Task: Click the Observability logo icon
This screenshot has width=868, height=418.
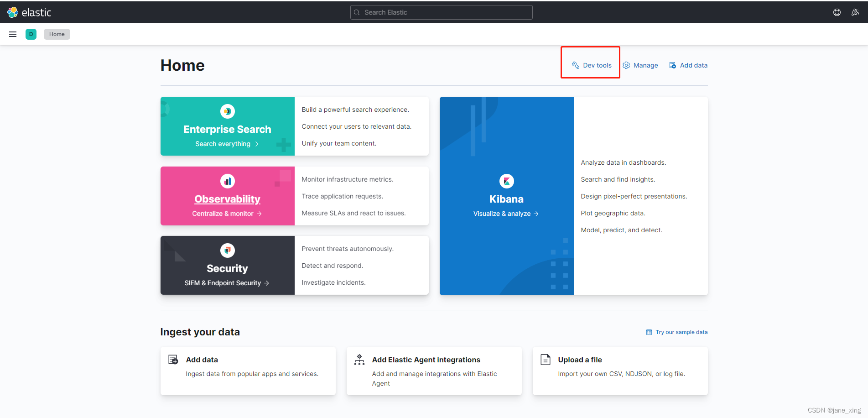Action: (x=228, y=181)
